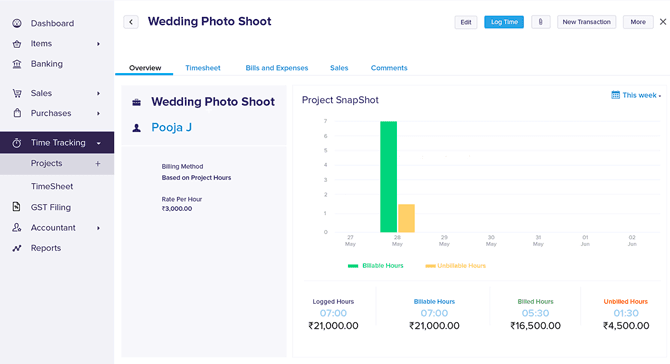
Task: Expand the Accountant submenu arrow
Action: 98,228
